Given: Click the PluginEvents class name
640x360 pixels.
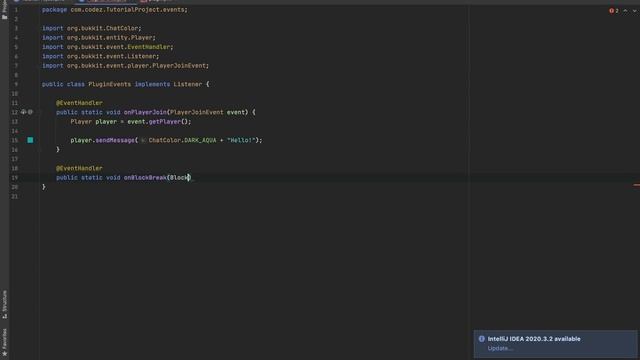Looking at the screenshot, I should coord(109,84).
